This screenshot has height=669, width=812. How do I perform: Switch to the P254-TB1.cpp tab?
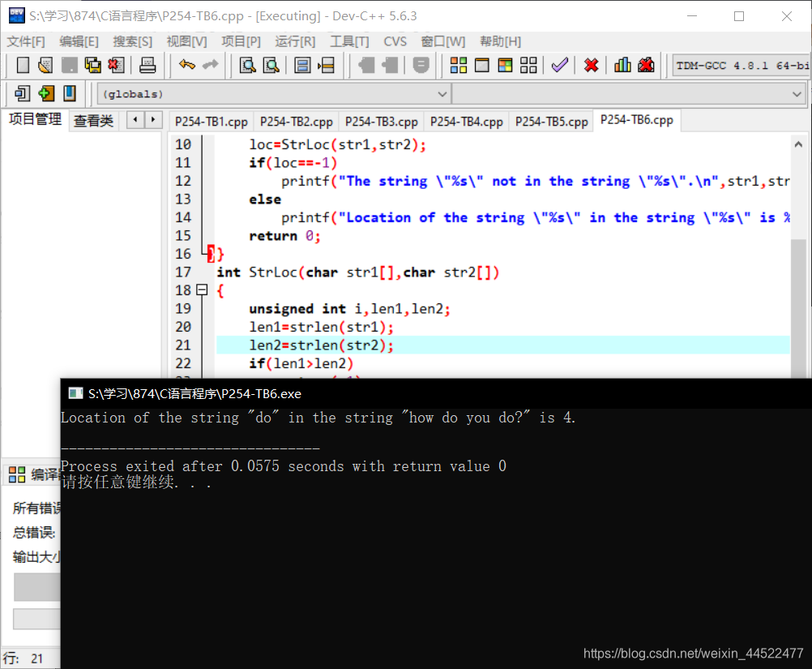point(212,122)
